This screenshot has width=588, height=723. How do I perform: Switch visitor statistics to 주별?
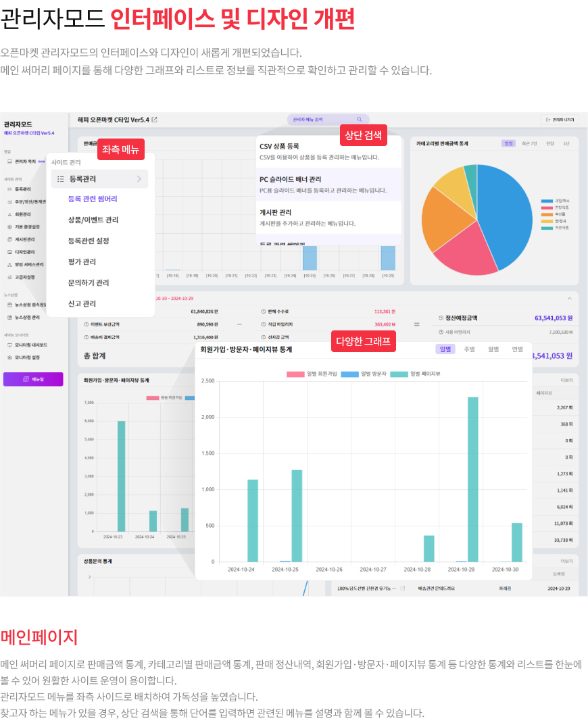470,349
